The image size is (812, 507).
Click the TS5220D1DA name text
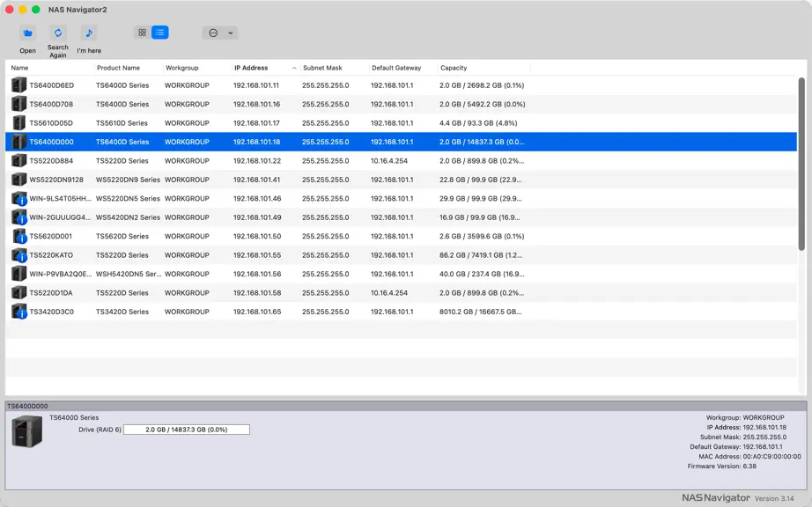coord(51,293)
